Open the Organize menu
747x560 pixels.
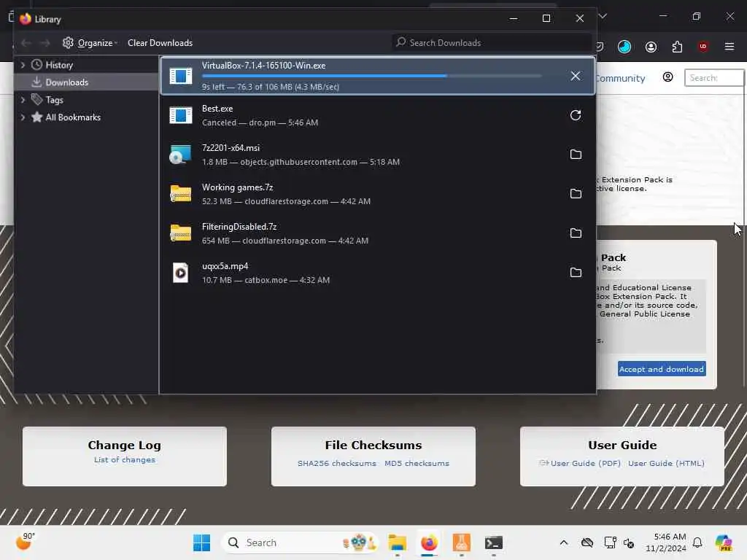click(90, 43)
